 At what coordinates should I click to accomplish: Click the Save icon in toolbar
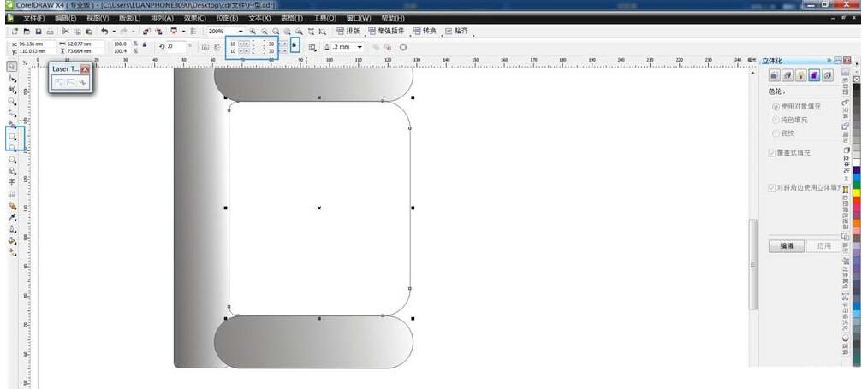(39, 32)
